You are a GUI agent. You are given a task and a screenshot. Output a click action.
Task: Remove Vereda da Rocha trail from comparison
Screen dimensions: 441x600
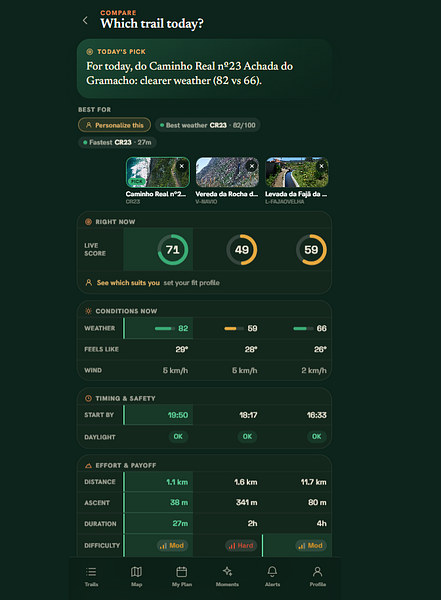click(x=252, y=166)
